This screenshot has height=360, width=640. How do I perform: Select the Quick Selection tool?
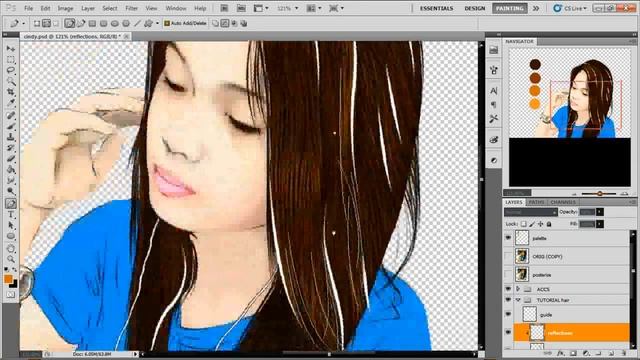11,81
